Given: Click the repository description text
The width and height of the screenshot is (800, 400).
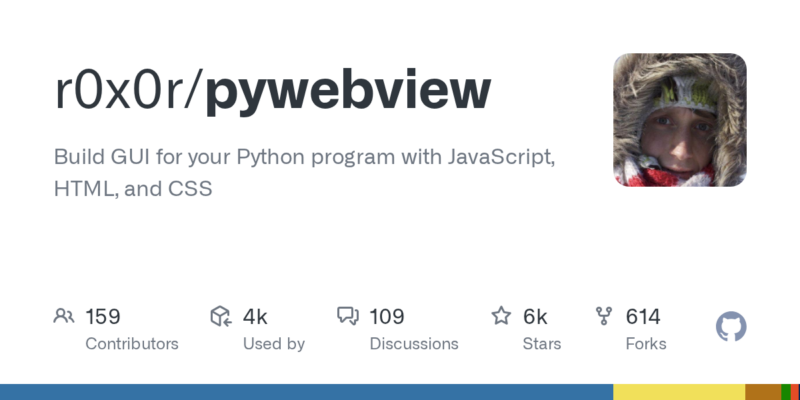Looking at the screenshot, I should [305, 173].
